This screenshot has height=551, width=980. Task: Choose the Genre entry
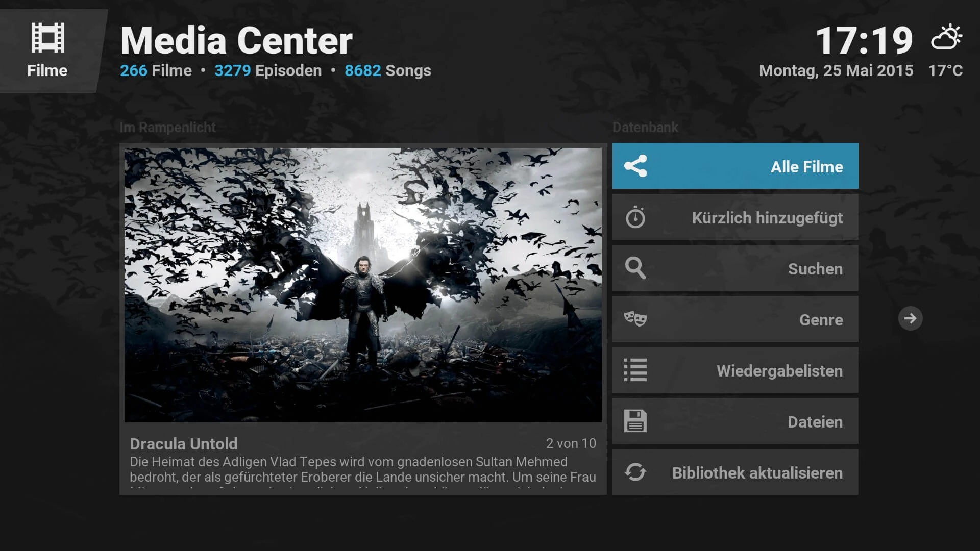736,319
